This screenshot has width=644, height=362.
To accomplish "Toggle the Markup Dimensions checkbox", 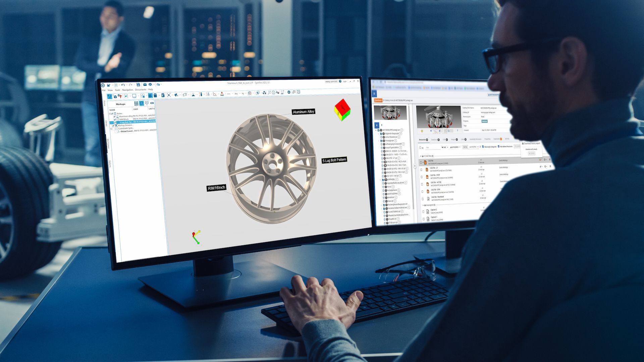I will 113,125.
